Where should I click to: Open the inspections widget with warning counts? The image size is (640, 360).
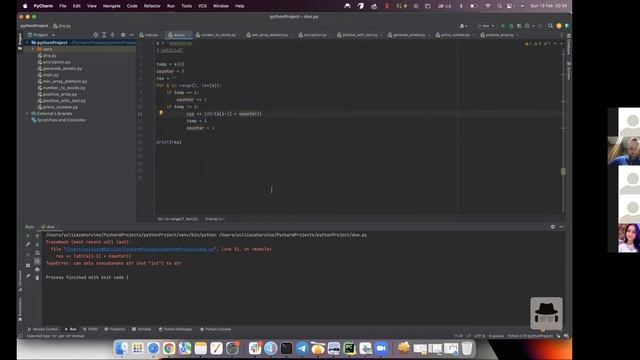tap(539, 43)
